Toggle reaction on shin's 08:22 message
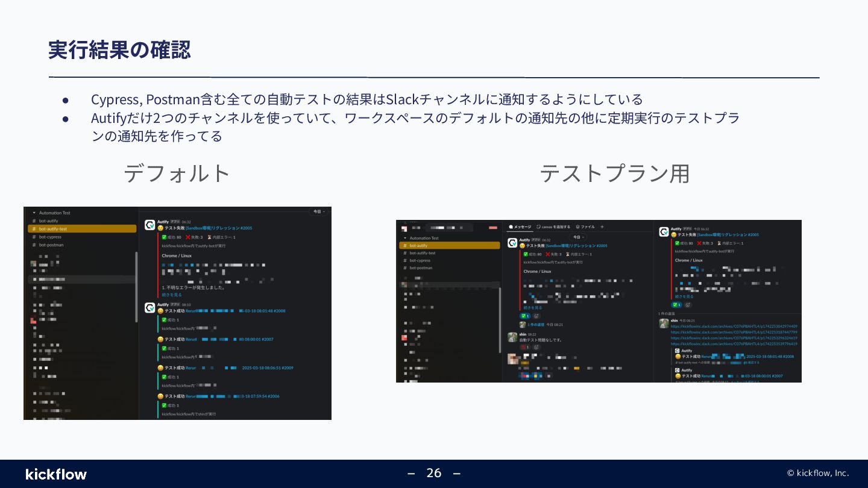The width and height of the screenshot is (868, 488). (525, 347)
